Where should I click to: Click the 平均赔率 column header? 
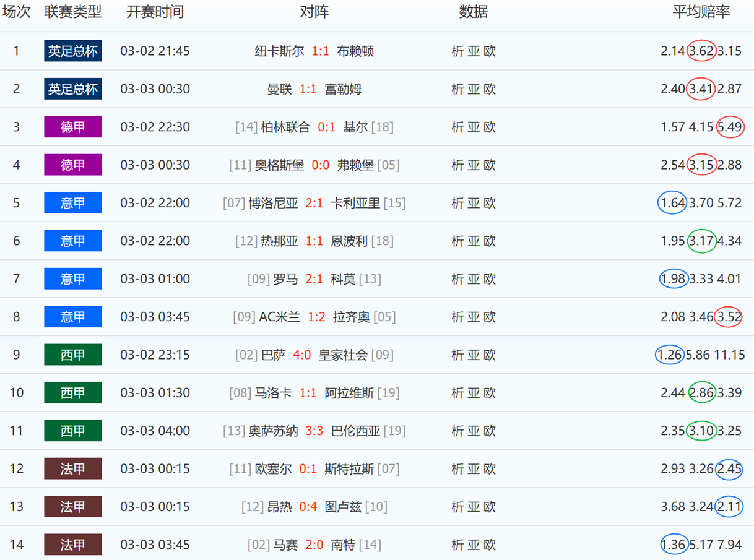(701, 12)
